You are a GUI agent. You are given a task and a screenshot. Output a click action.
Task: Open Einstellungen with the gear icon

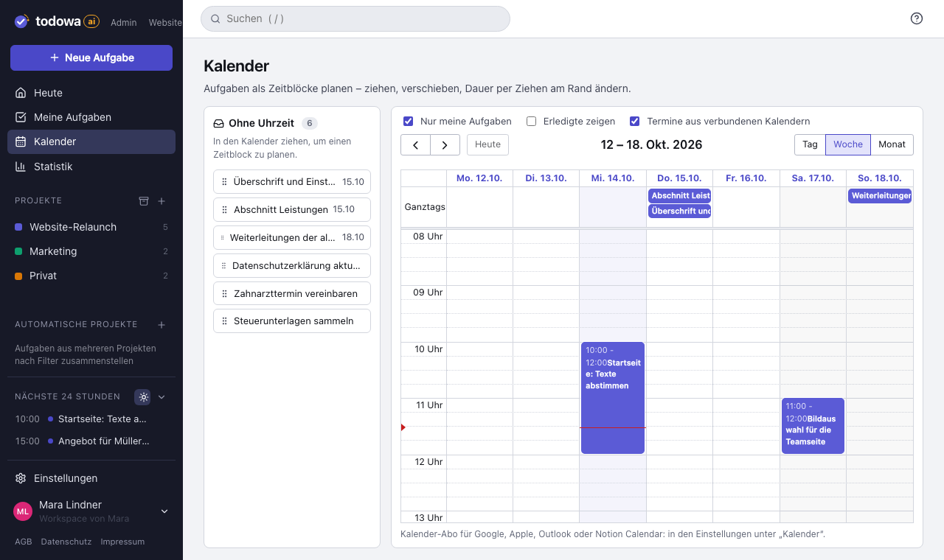(21, 478)
